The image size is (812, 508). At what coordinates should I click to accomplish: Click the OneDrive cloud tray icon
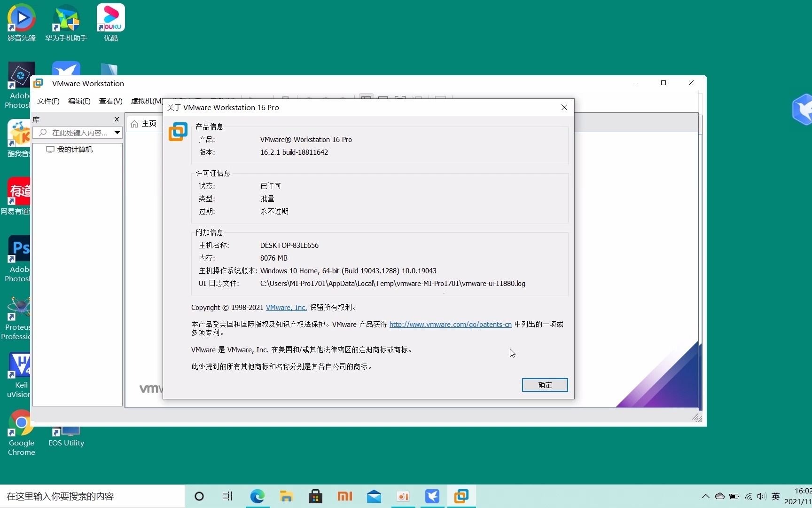720,496
